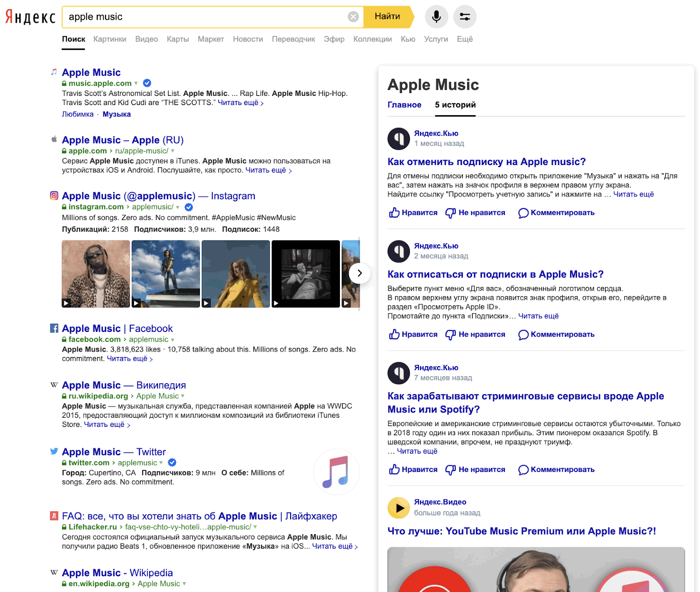Dislike the 'Как отменить подписку' story

tap(475, 213)
